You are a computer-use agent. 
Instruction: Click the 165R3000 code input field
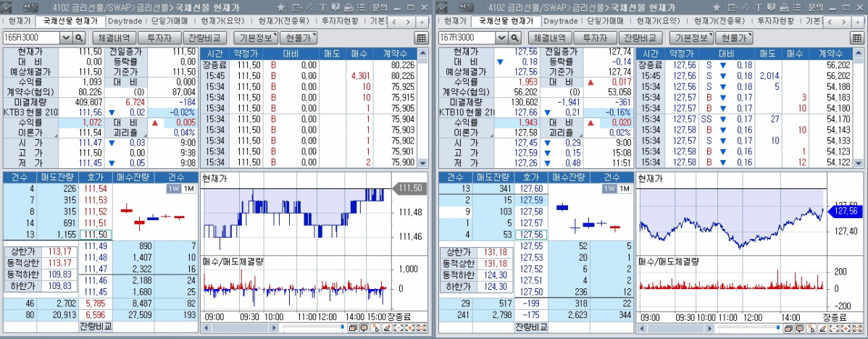(31, 38)
